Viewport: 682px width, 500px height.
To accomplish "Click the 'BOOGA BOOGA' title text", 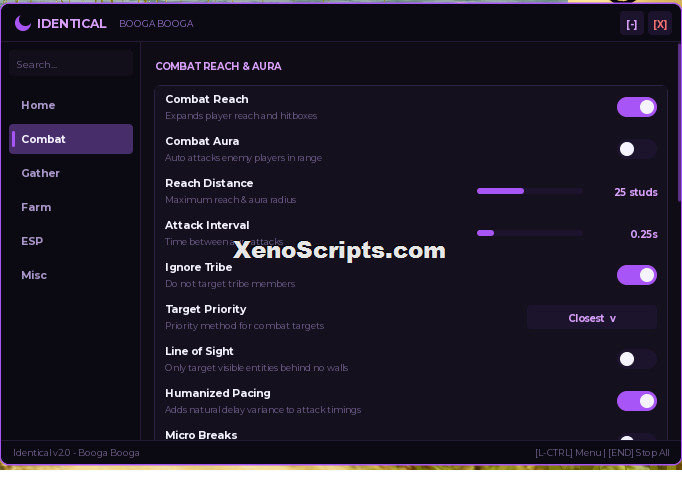I will 156,23.
